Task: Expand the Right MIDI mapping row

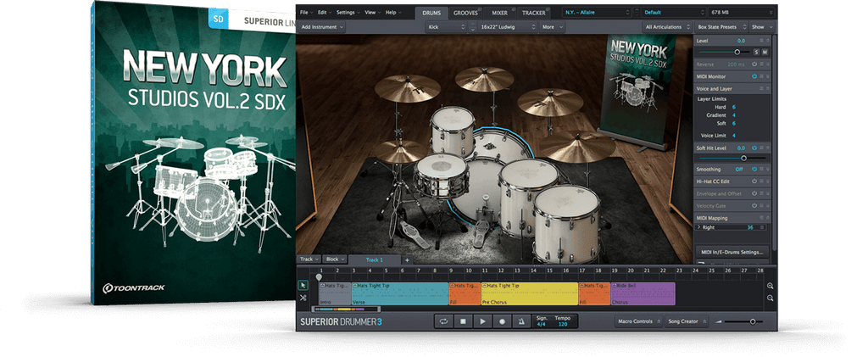Action: [698, 227]
